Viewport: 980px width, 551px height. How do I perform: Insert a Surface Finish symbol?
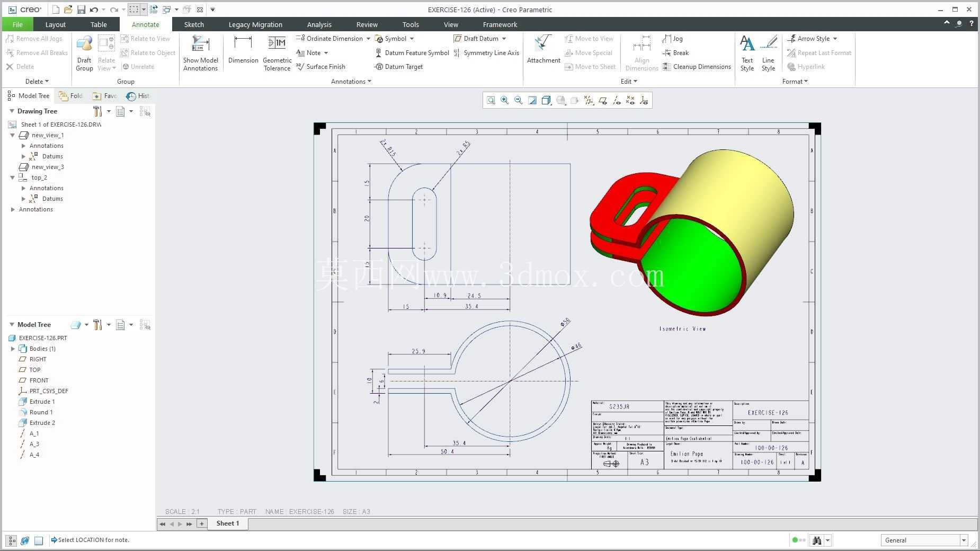coord(320,67)
